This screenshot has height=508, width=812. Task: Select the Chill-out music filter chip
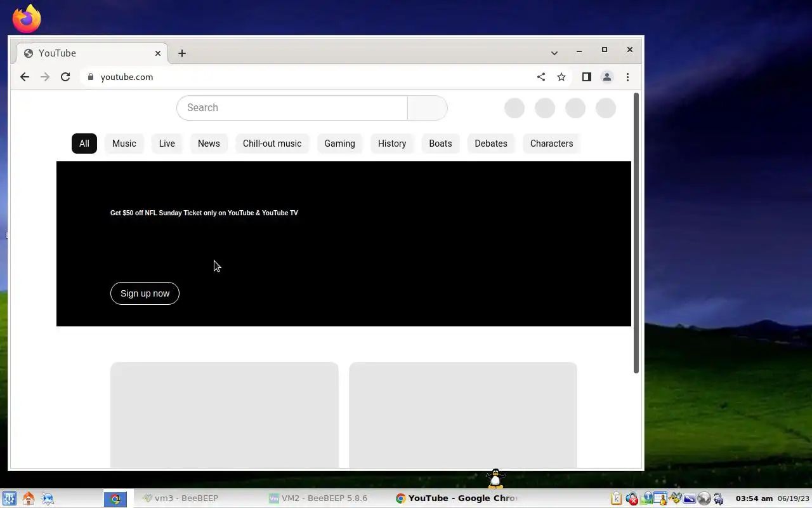click(272, 144)
